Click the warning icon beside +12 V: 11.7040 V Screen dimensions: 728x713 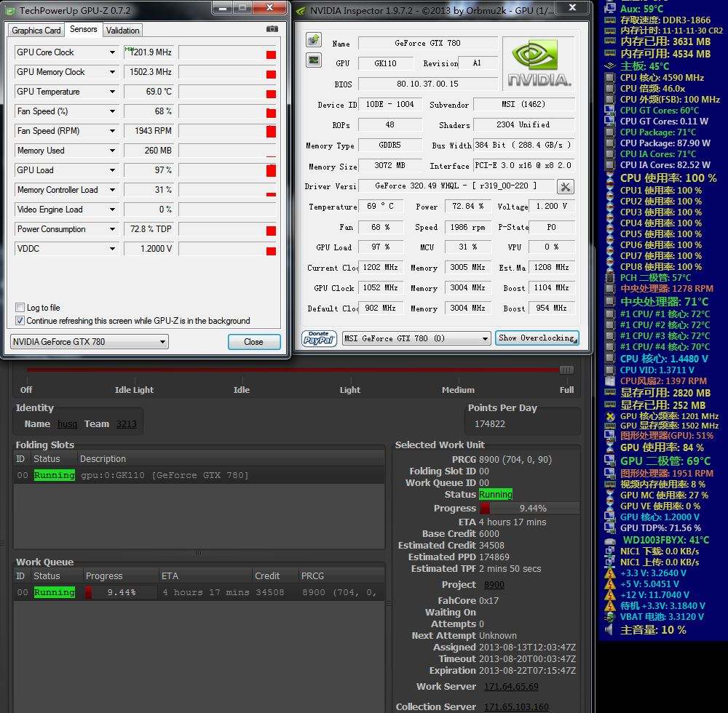pos(610,594)
